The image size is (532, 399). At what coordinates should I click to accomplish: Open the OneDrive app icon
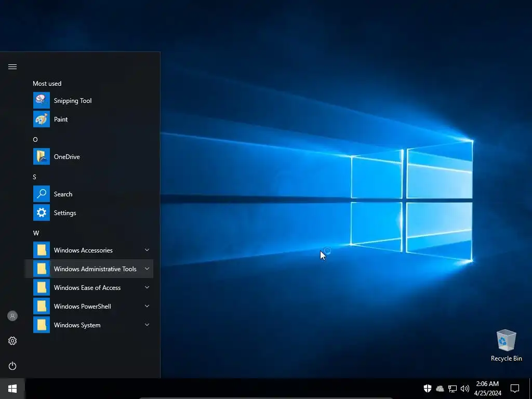[42, 156]
